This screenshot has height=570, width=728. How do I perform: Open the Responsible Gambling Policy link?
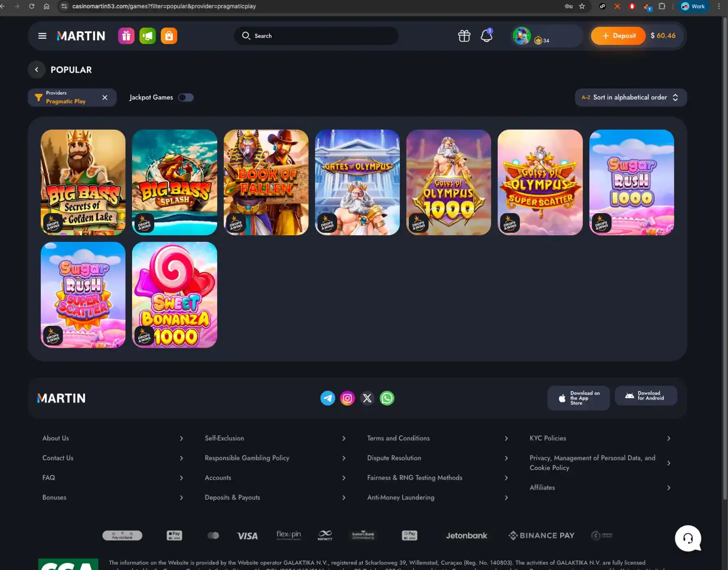coord(247,458)
